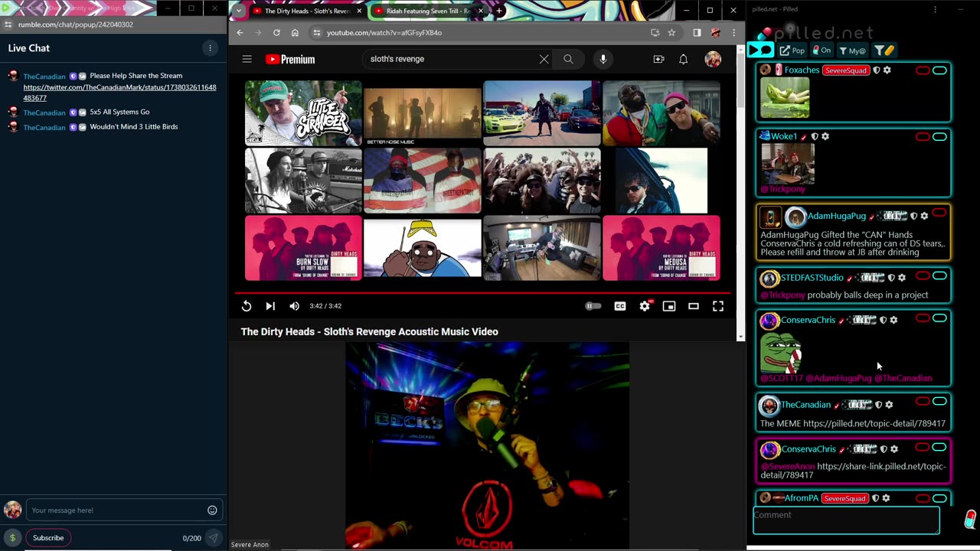Open a new Chrome tab

point(498,11)
